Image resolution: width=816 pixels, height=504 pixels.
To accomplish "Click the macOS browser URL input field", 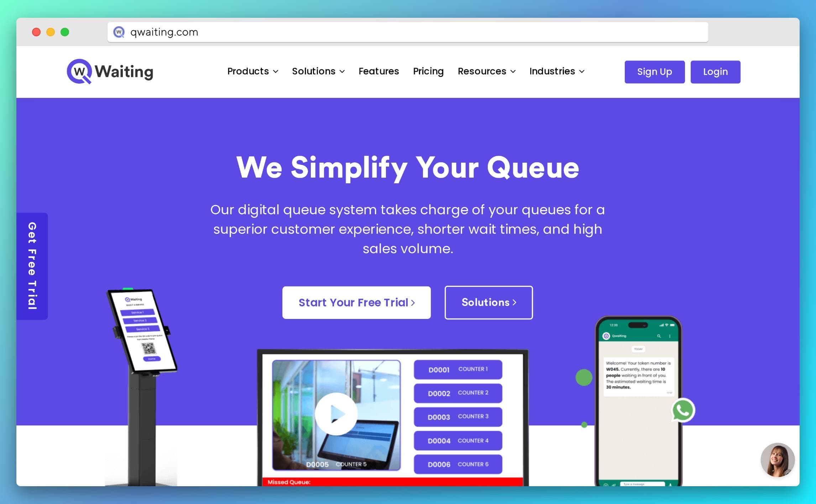I will pyautogui.click(x=407, y=31).
